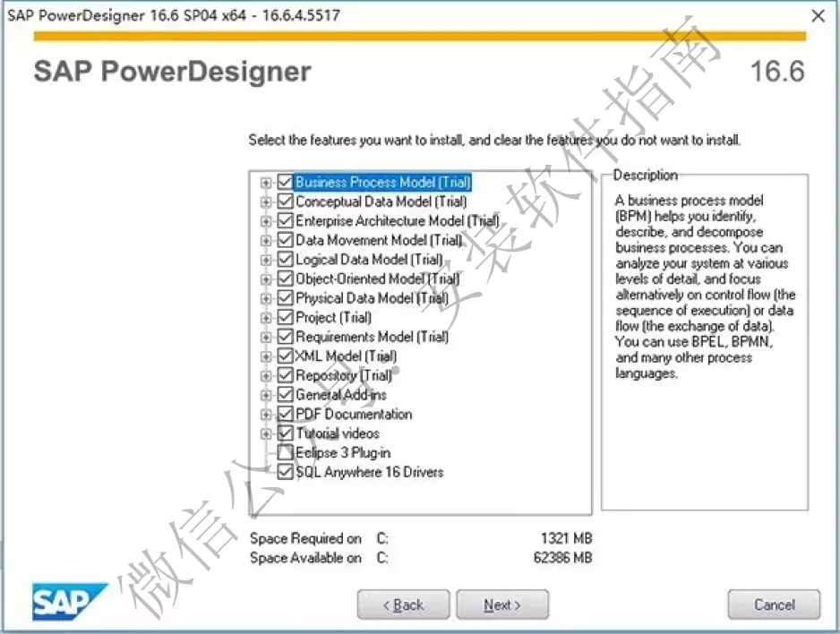The height and width of the screenshot is (634, 840).
Task: Expand the Business Process Model node
Action: click(x=265, y=183)
